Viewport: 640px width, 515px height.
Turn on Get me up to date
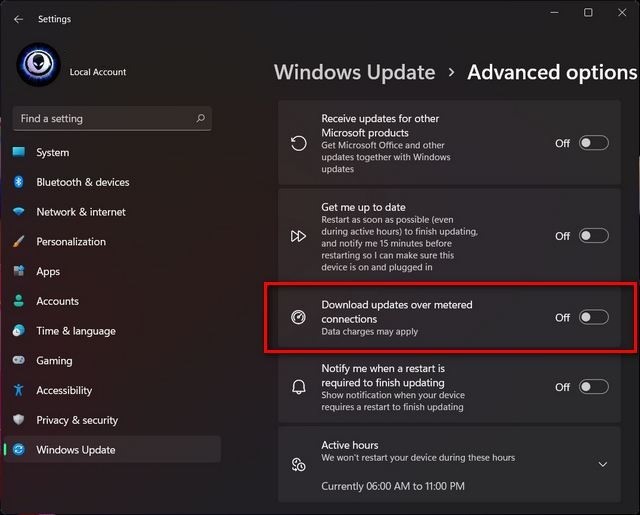593,236
